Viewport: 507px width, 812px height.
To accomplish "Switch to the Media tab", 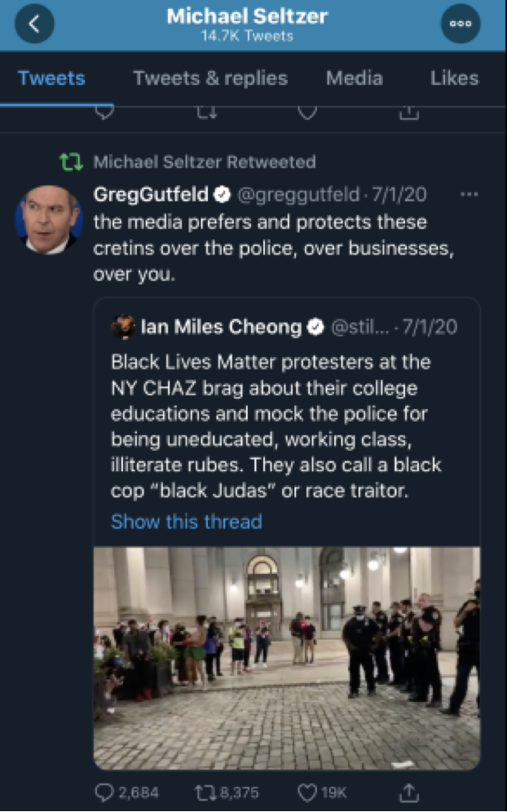I will point(354,78).
